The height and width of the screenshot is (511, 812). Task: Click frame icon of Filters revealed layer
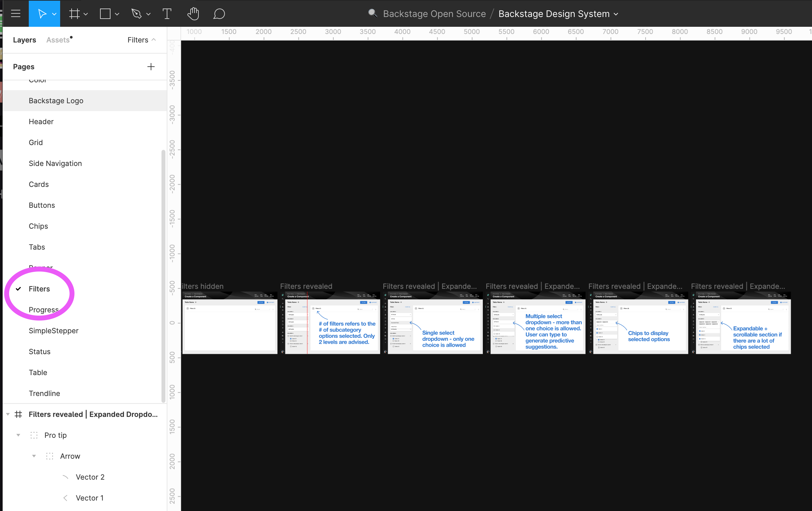[x=19, y=414]
